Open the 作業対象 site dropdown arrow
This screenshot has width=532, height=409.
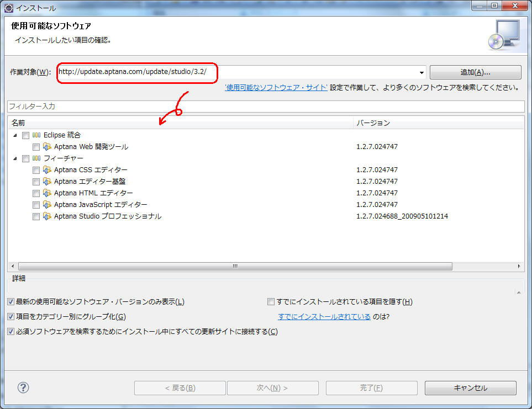[422, 73]
